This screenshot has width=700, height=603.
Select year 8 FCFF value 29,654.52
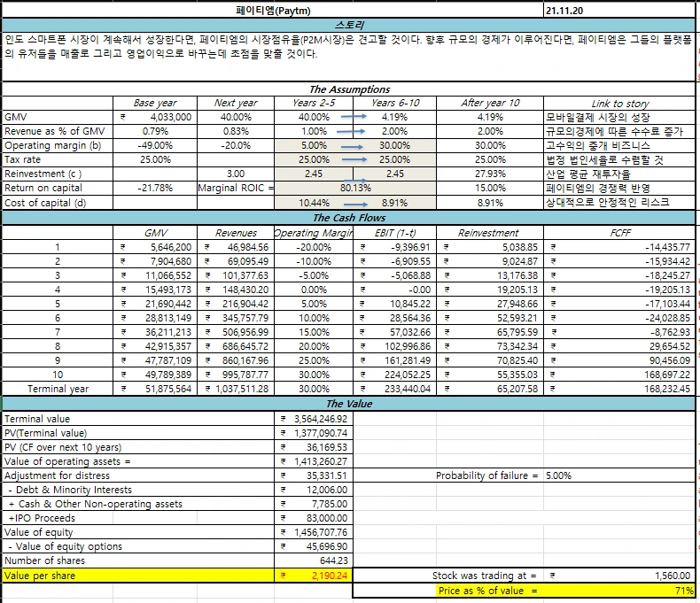click(619, 346)
